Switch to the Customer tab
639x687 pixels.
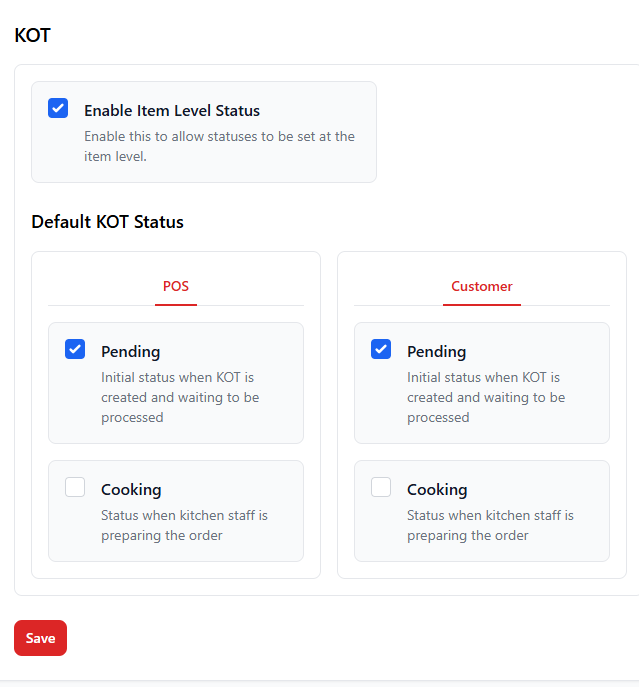point(481,286)
